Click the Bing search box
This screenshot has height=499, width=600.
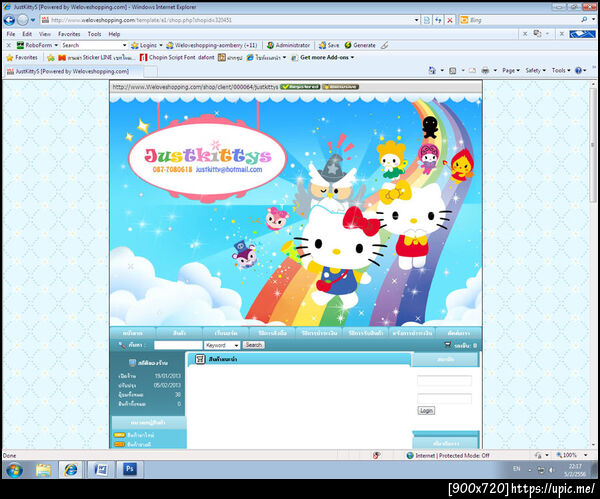pos(520,20)
